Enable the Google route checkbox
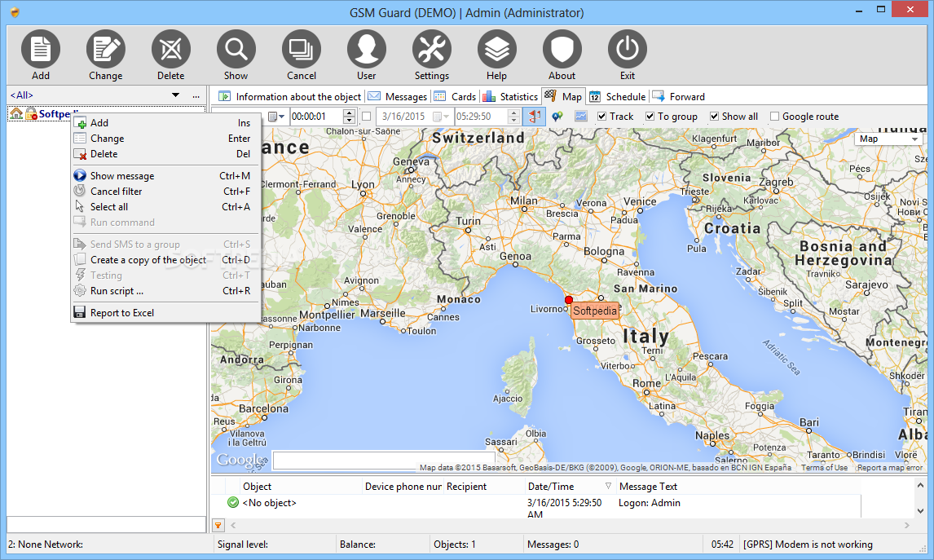The height and width of the screenshot is (560, 934). 774,117
